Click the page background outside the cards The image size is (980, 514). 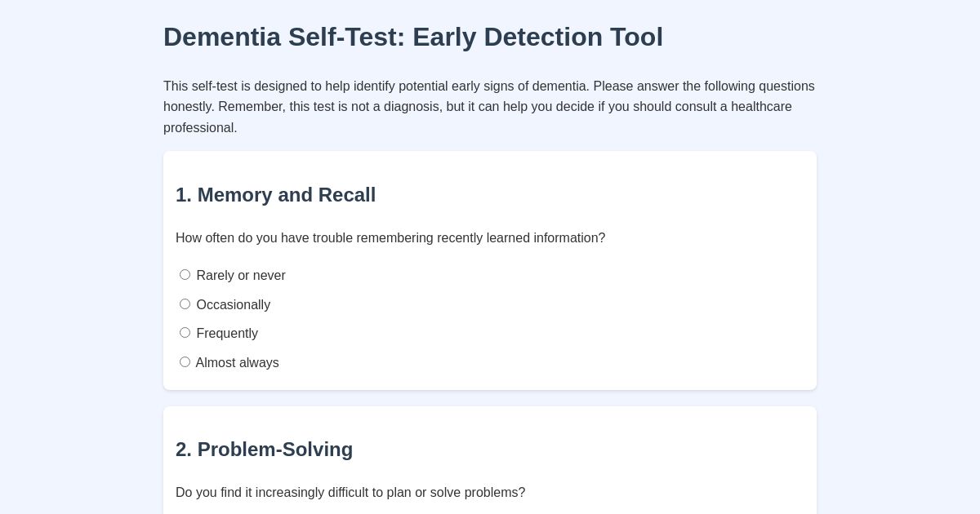tap(82, 326)
